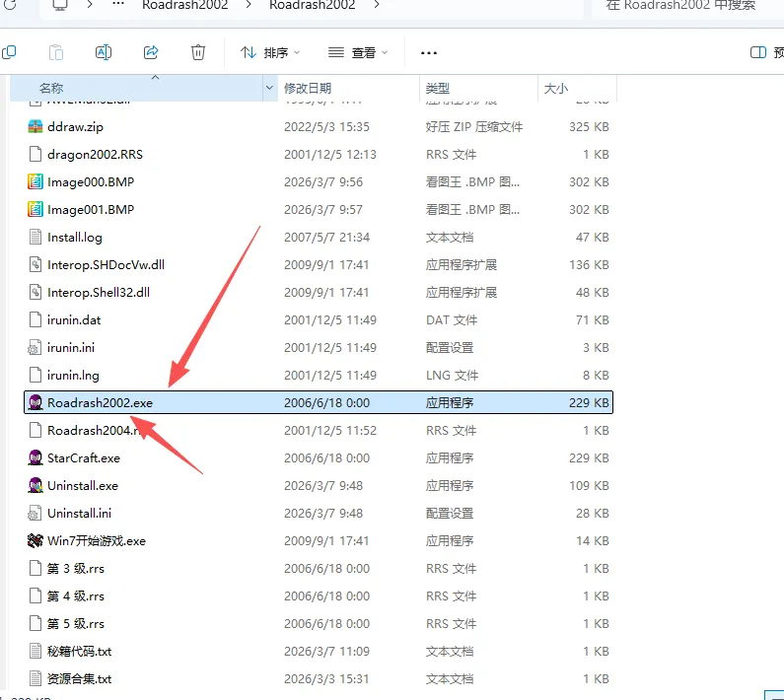Viewport: 784px width, 700px height.
Task: Select the Roadrash2004 RRS file
Action: (x=319, y=431)
